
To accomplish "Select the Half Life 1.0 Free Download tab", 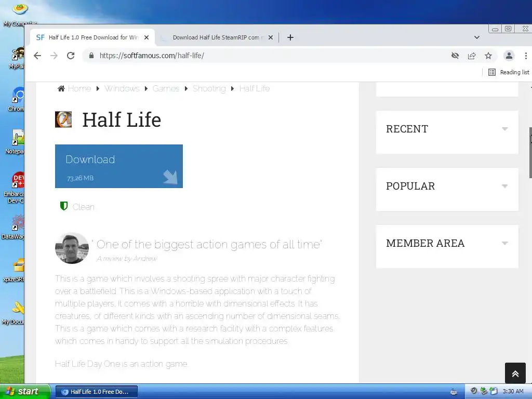I will point(92,37).
